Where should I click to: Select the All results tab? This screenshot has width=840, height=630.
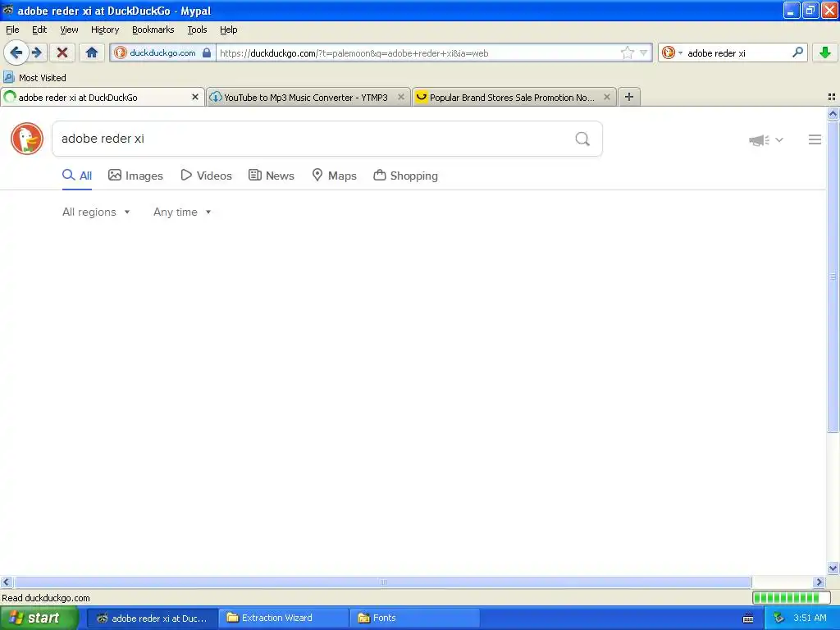coord(77,176)
